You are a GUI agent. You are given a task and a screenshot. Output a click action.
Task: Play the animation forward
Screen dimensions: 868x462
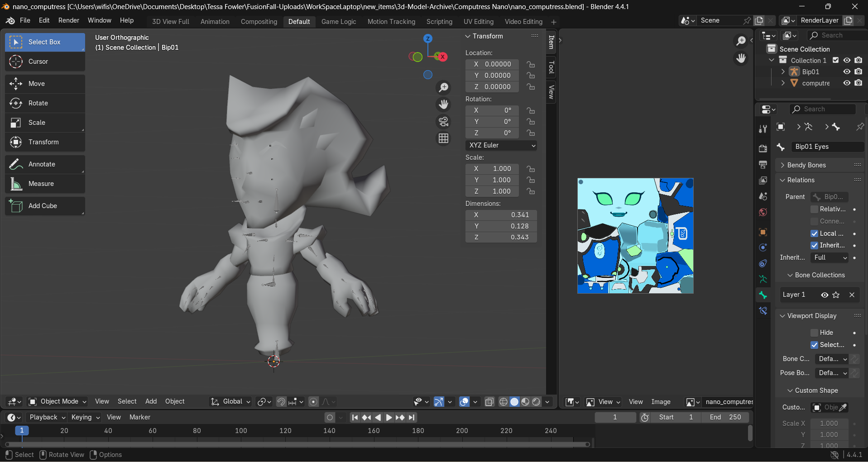[x=388, y=418]
